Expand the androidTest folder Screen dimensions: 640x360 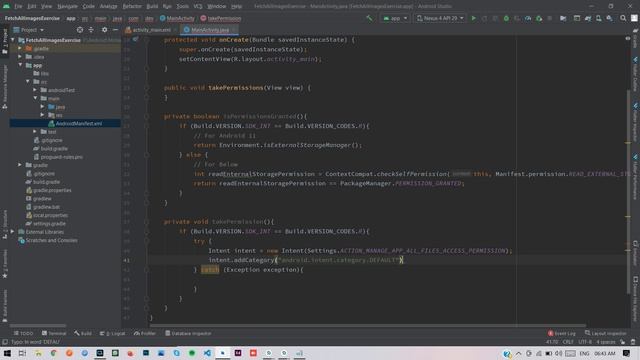[35, 90]
